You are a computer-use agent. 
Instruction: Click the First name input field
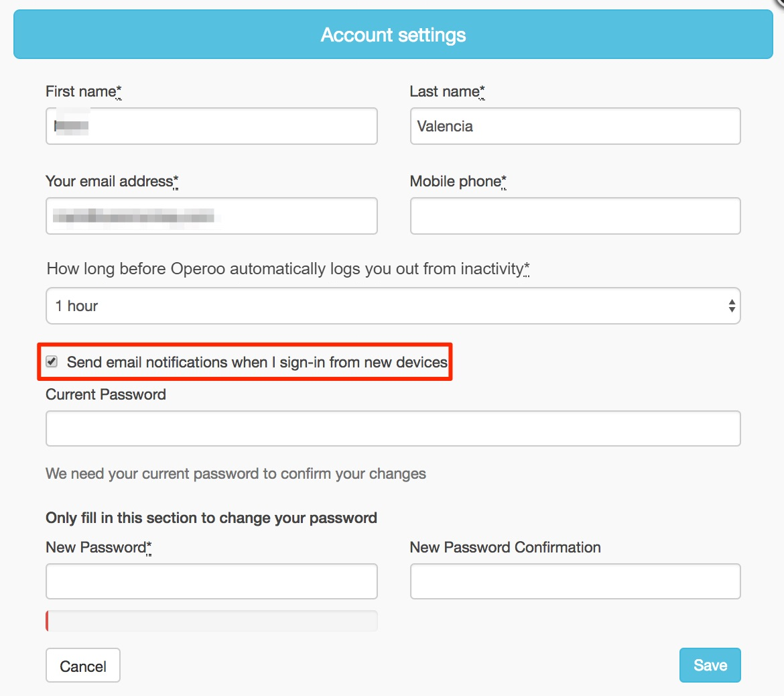point(211,126)
